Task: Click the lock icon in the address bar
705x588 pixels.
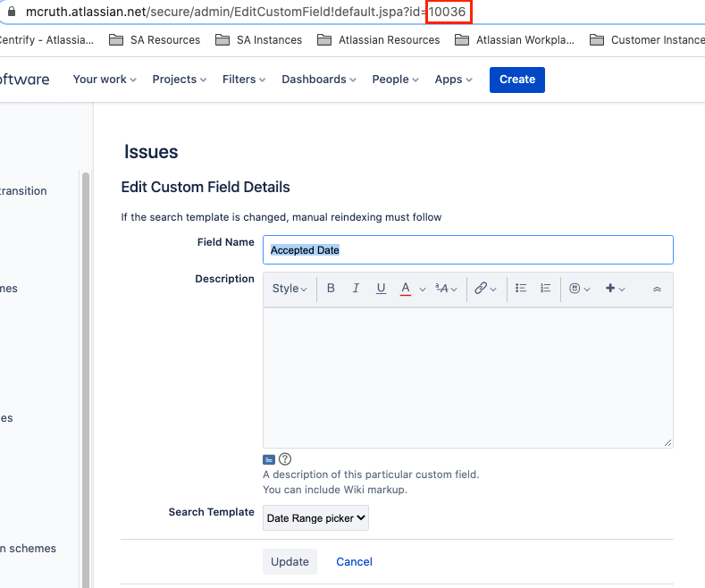Action: (12, 12)
